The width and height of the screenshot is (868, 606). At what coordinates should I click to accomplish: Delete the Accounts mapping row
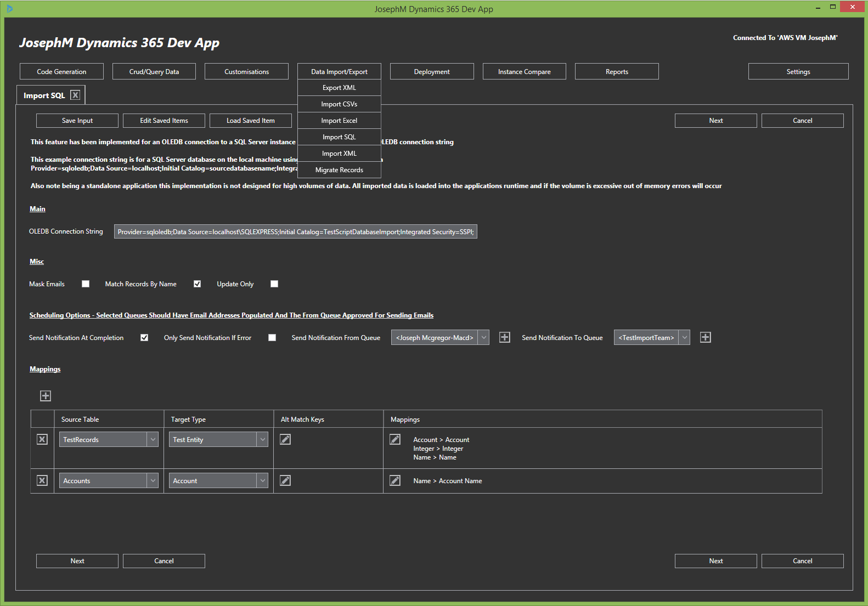pos(42,480)
